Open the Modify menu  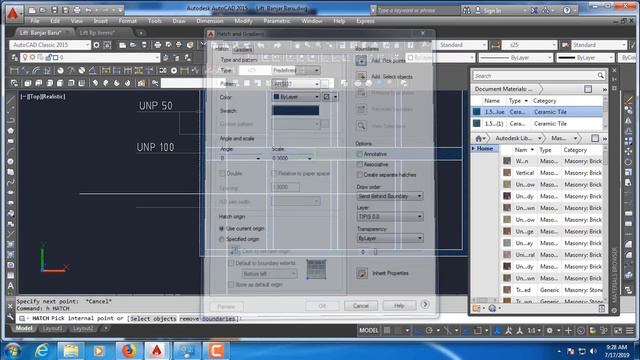click(x=243, y=21)
